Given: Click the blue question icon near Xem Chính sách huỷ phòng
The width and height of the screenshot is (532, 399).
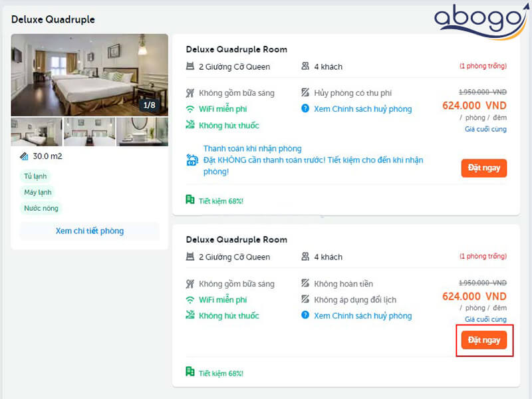Looking at the screenshot, I should (305, 109).
